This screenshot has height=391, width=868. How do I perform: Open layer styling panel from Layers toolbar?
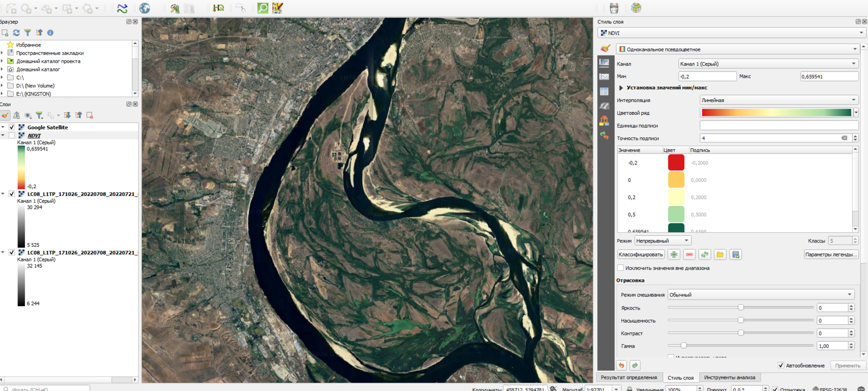pyautogui.click(x=5, y=115)
